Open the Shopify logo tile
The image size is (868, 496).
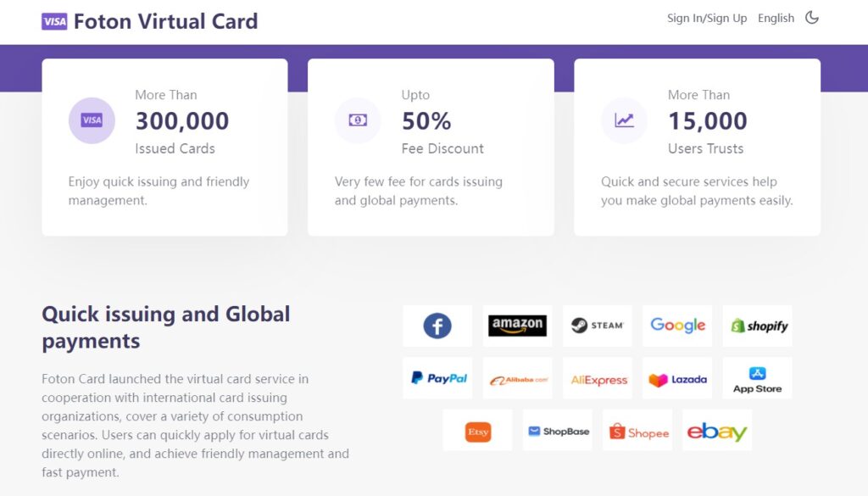pos(757,326)
